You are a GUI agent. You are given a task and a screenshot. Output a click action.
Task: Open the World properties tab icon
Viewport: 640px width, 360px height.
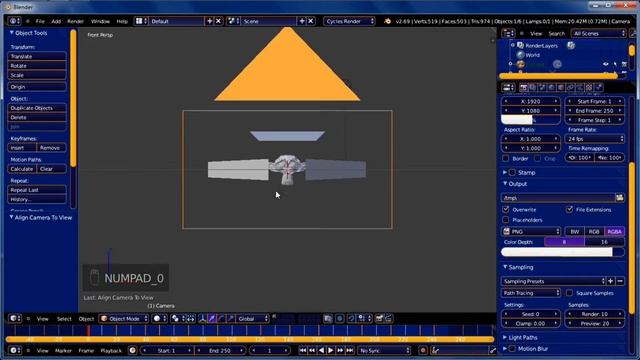(552, 87)
